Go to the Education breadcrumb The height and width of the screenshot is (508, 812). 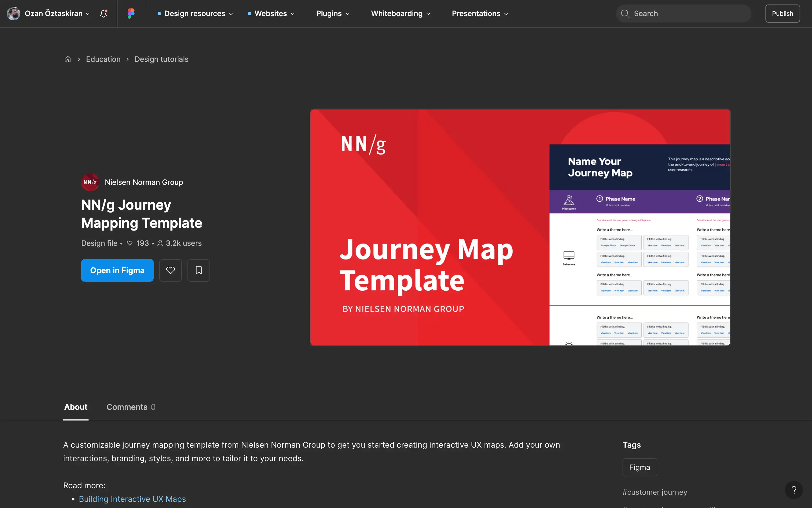click(103, 59)
